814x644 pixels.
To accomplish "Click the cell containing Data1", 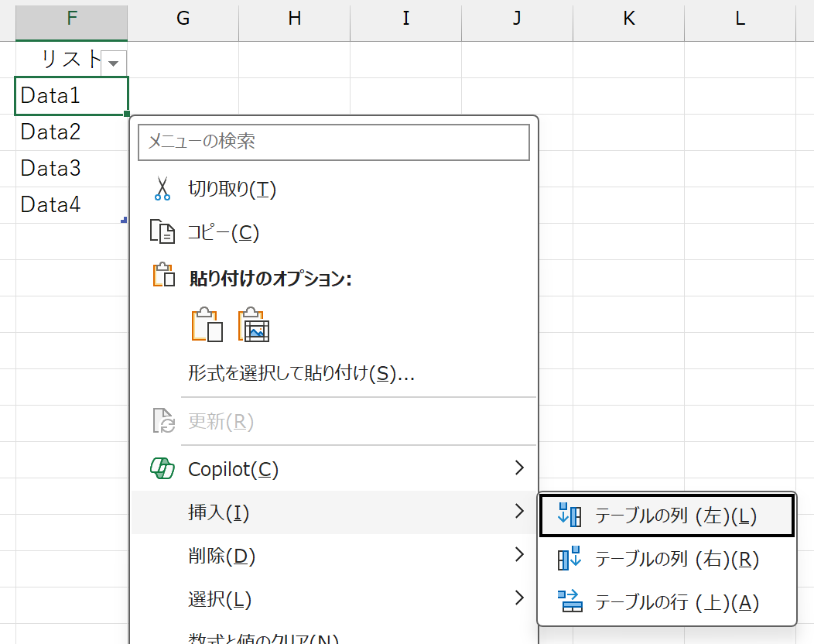I will 72,96.
